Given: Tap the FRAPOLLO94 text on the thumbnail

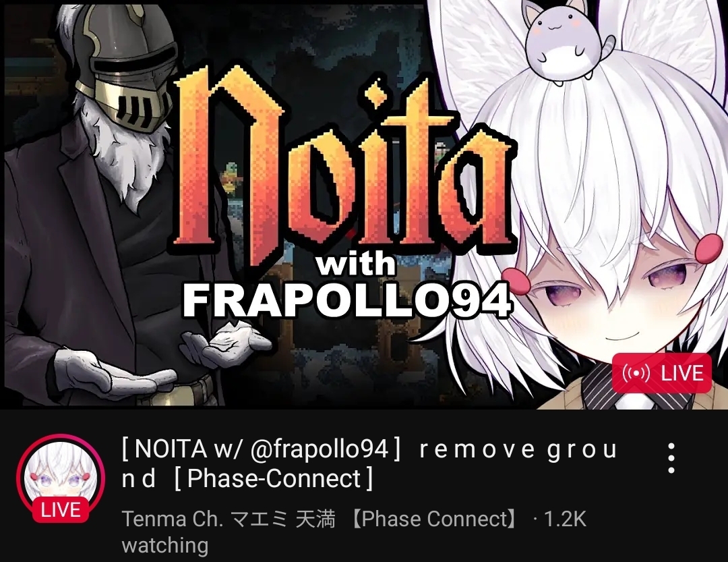Looking at the screenshot, I should point(347,300).
